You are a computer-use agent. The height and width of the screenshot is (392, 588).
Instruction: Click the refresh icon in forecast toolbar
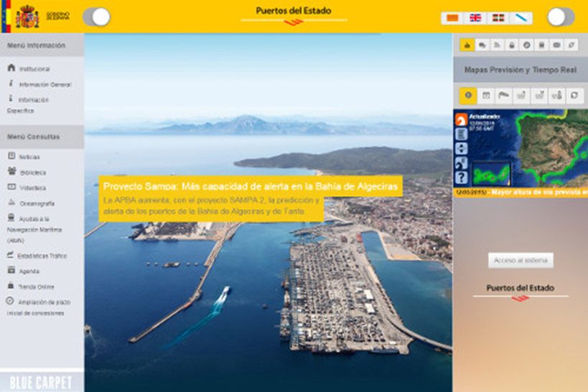pos(574,95)
